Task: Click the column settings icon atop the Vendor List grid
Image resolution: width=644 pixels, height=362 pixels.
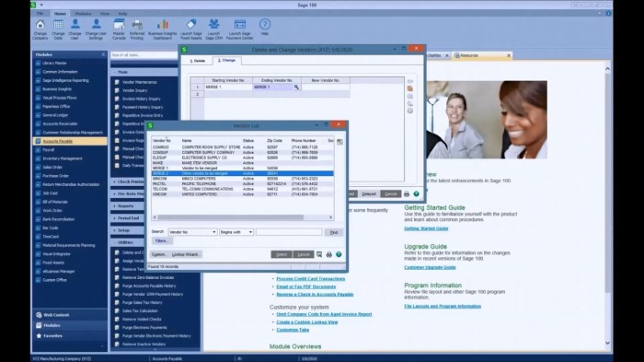Action: click(x=339, y=142)
